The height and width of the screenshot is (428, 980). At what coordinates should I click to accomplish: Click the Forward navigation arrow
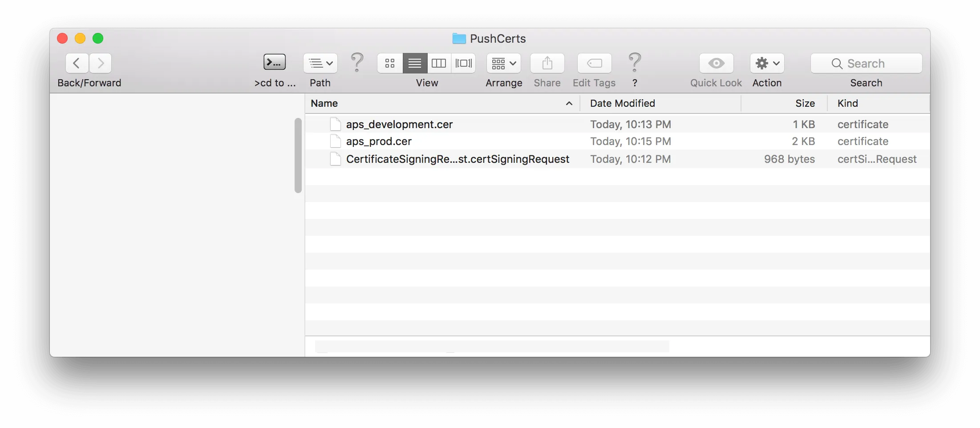(x=101, y=63)
